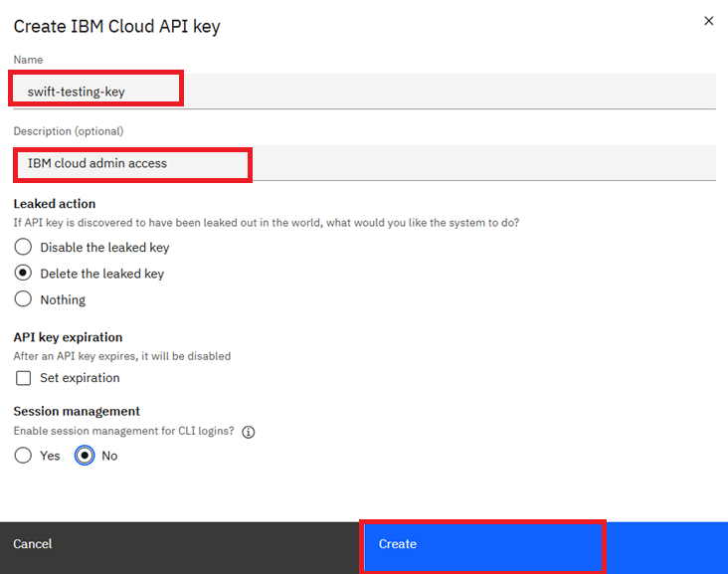Enable the Set expiration checkbox

tap(23, 378)
